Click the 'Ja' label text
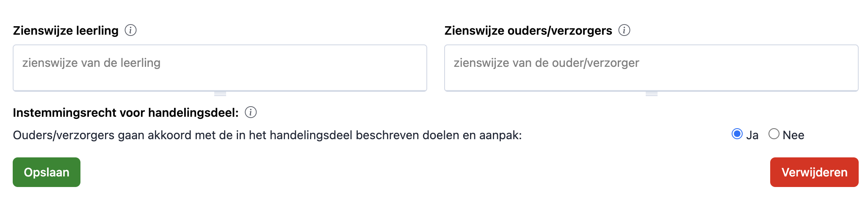The image size is (868, 198). point(752,135)
